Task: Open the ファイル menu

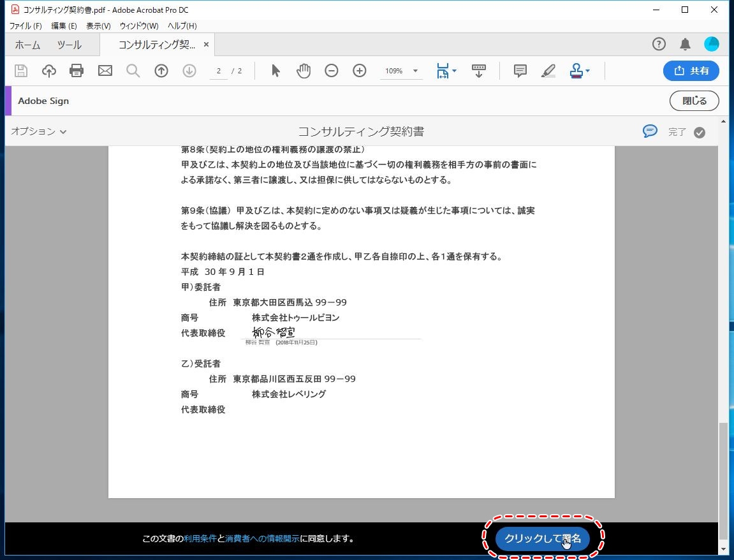Action: pyautogui.click(x=26, y=26)
